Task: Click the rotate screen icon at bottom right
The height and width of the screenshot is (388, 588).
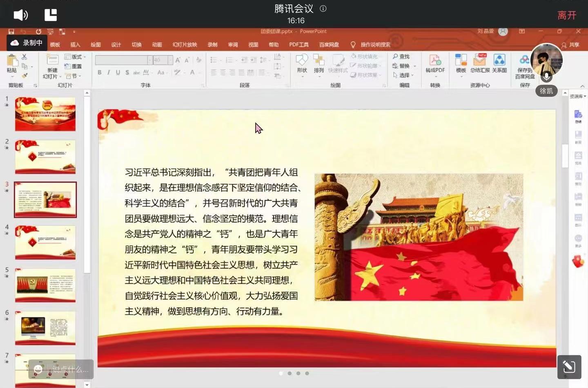Action: (x=569, y=367)
